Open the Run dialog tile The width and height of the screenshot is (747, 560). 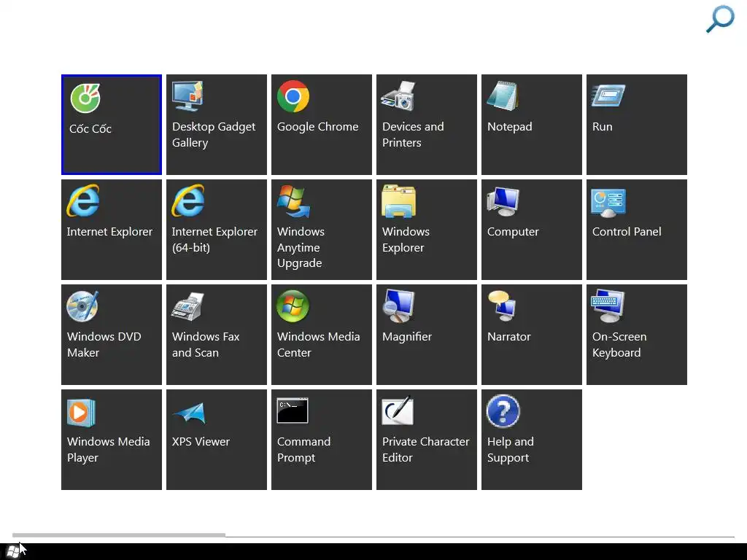tap(637, 125)
